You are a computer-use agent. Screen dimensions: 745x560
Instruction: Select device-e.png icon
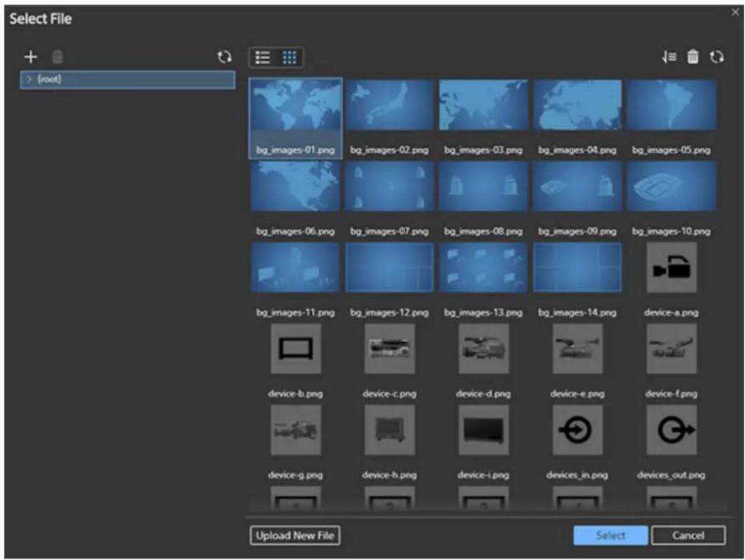tap(578, 348)
